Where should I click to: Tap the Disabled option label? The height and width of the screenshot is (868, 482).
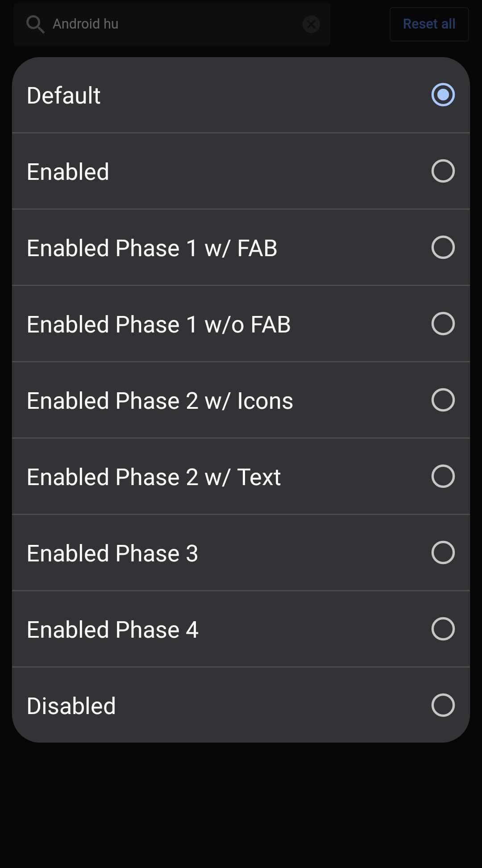click(71, 706)
